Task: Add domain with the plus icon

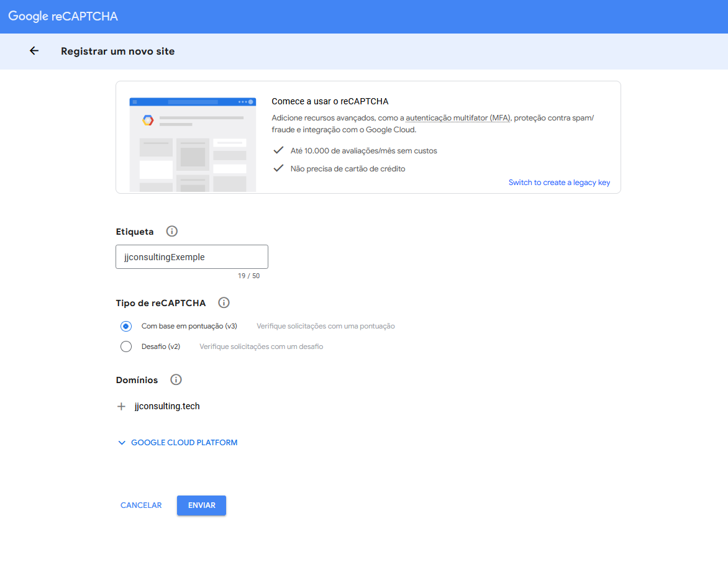Action: pyautogui.click(x=121, y=407)
